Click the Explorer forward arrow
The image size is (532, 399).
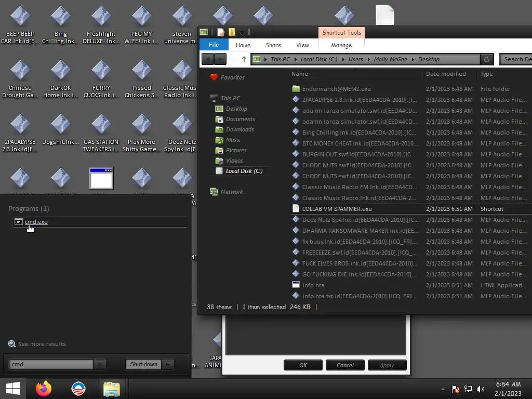coord(220,59)
